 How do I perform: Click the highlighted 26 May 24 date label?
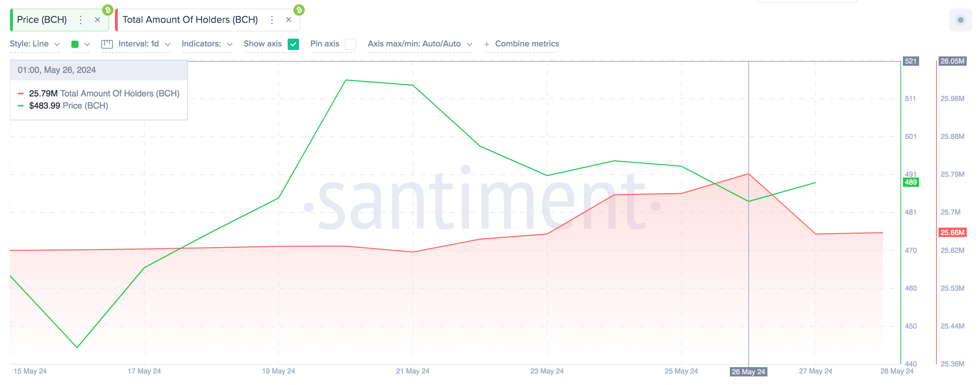(x=748, y=372)
